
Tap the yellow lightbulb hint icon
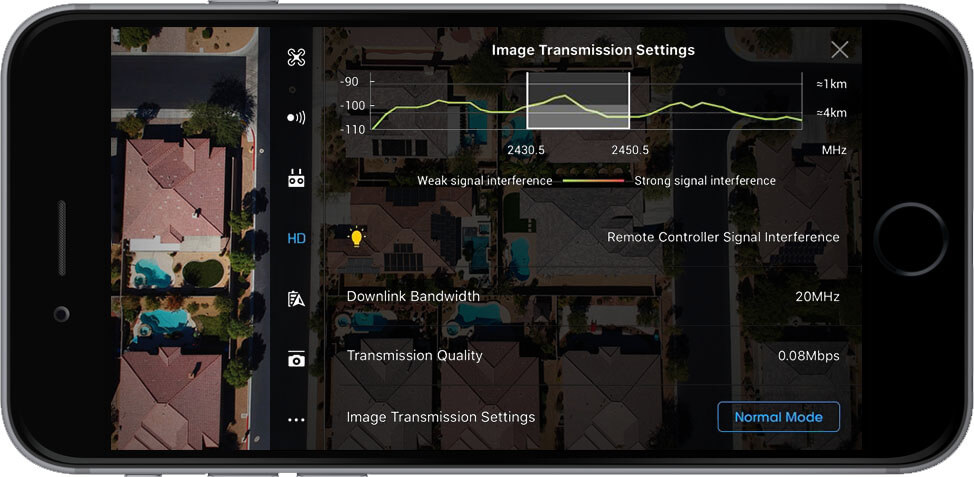356,238
